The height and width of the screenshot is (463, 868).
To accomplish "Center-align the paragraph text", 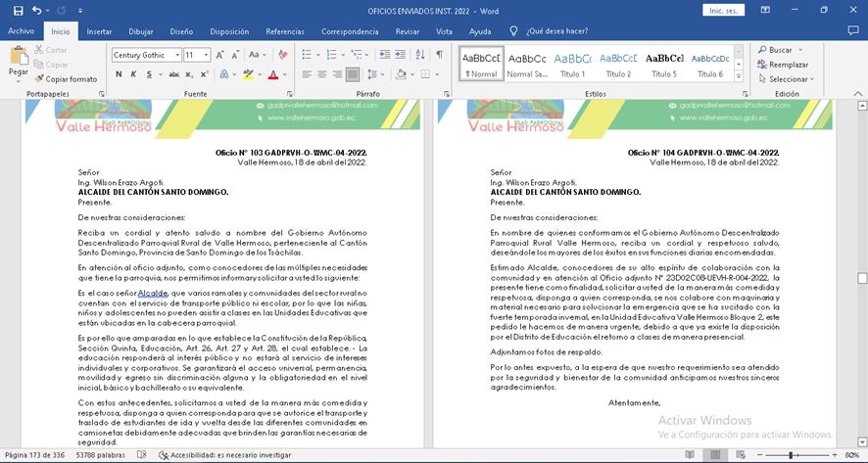I will (x=321, y=74).
